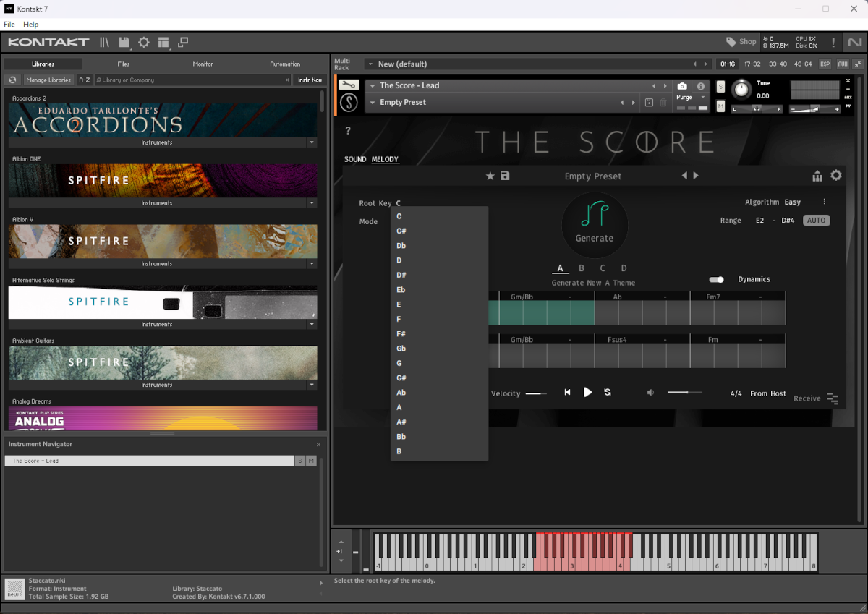The image size is (868, 614).
Task: Open the File menu
Action: (9, 25)
